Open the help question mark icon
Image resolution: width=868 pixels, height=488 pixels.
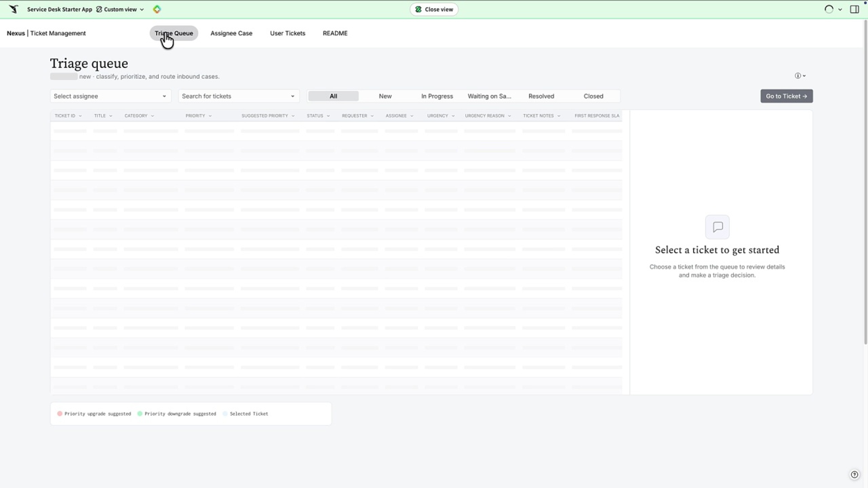tap(854, 474)
